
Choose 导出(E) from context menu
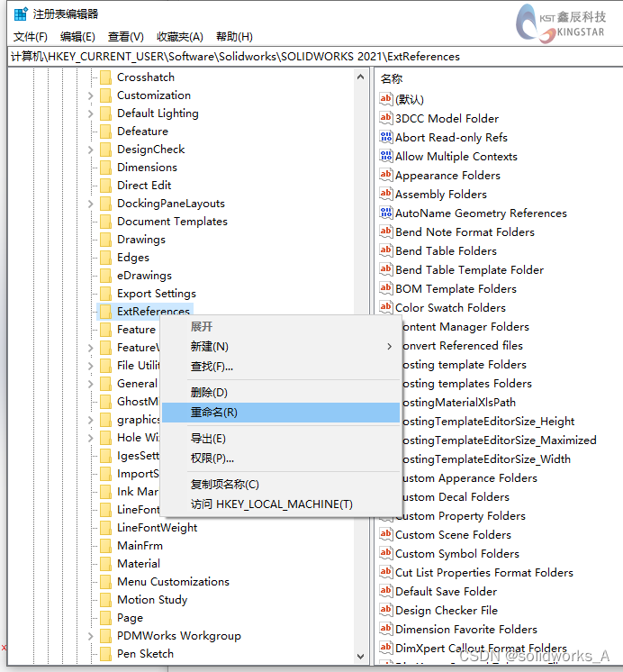pos(281,439)
